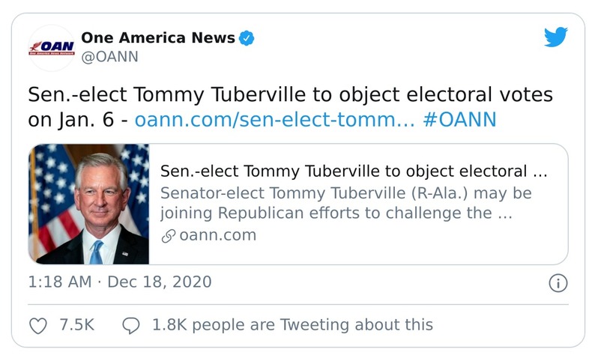Click the @OANN handle
Screen dimensions: 598x364
click(x=109, y=56)
